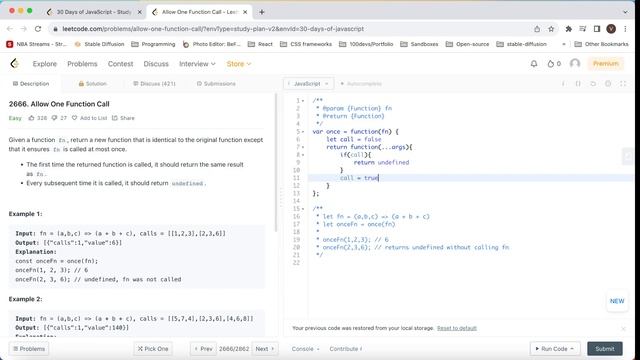Open the LeetCode profile avatar menu
This screenshot has height=360, width=640.
575,64
